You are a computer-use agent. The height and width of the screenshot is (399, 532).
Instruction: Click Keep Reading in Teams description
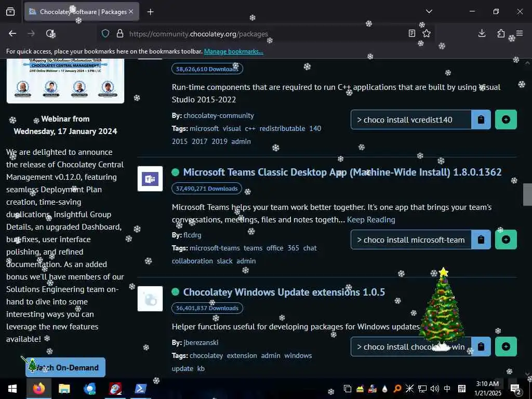[x=371, y=220]
